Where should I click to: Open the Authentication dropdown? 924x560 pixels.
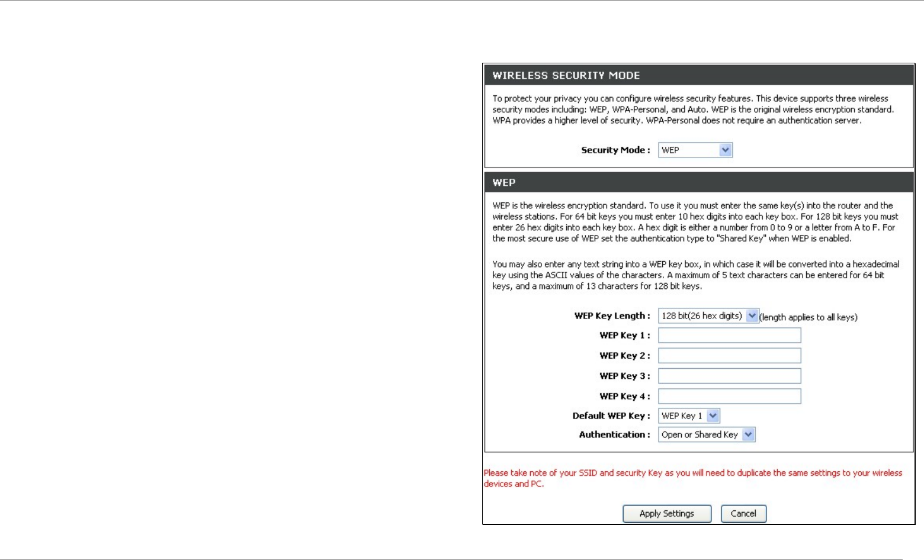pyautogui.click(x=707, y=435)
